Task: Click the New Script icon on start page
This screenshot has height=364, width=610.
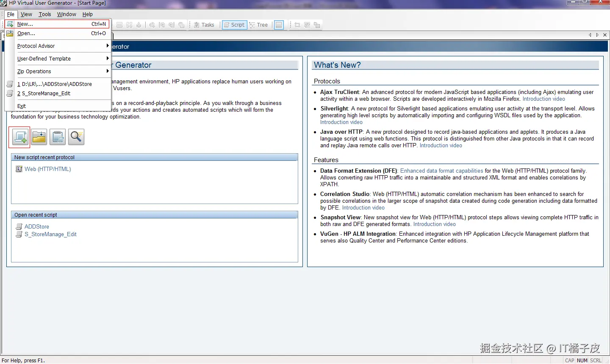Action: pos(20,137)
